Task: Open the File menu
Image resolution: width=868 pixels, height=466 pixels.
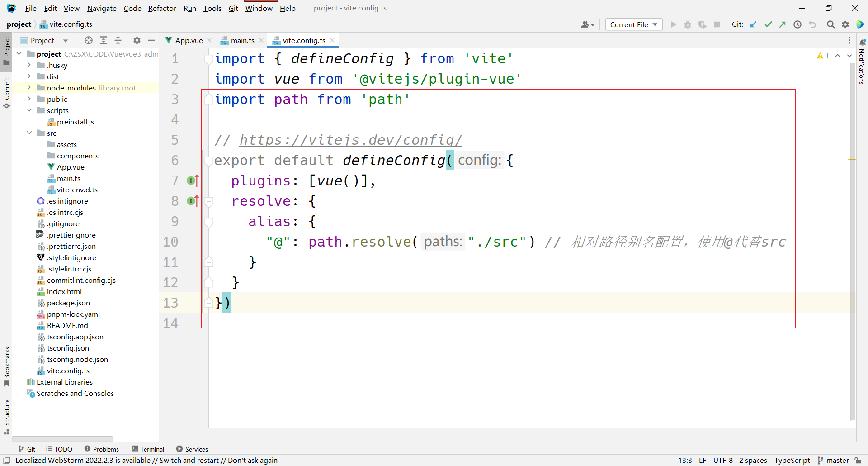Action: [x=31, y=8]
